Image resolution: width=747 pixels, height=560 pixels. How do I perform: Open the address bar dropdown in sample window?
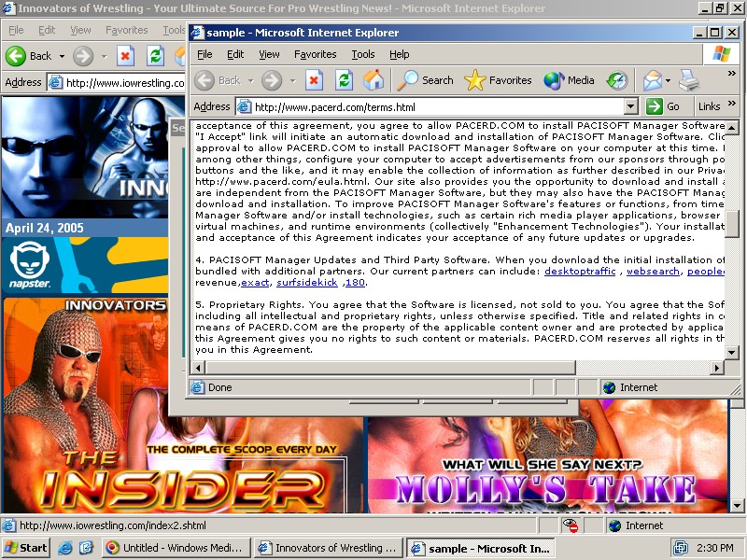tap(631, 106)
